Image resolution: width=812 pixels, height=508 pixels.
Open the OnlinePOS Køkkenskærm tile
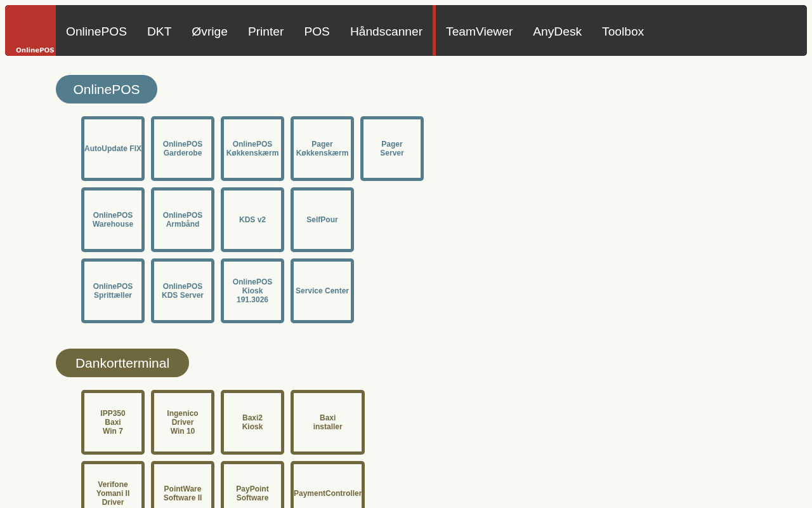(252, 149)
